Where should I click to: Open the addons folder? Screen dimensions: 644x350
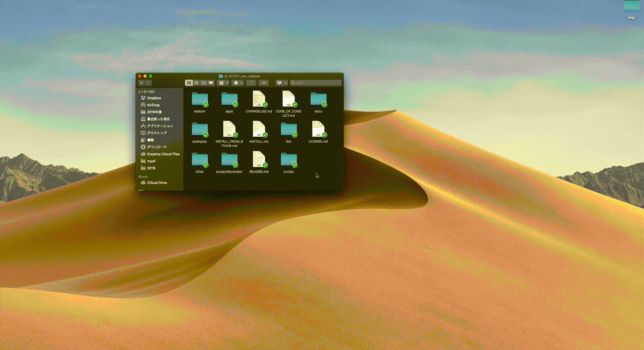point(199,99)
